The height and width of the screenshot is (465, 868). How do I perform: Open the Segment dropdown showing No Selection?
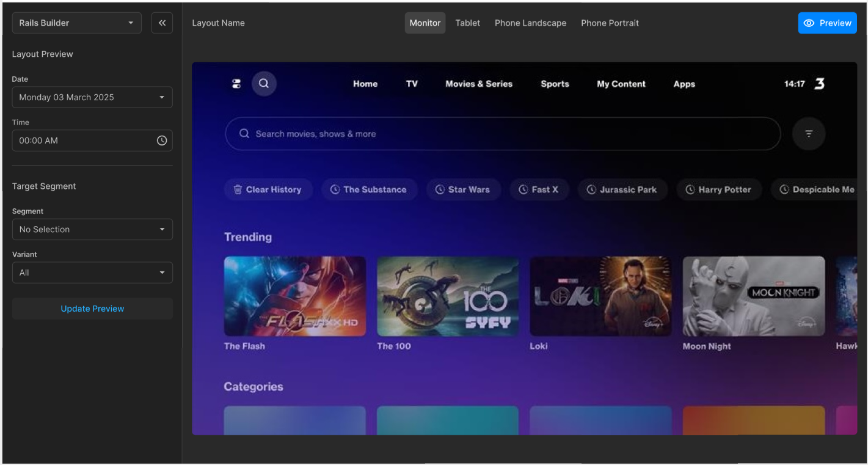(x=92, y=230)
